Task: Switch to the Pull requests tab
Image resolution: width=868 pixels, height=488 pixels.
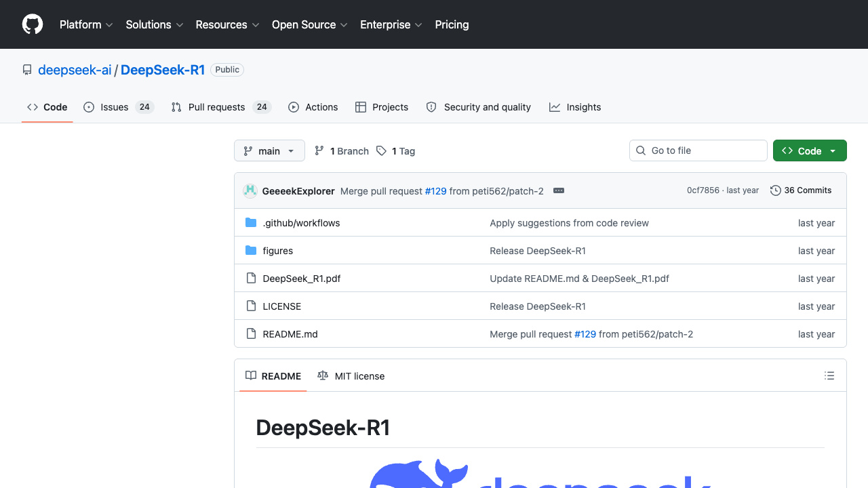Action: pos(221,107)
